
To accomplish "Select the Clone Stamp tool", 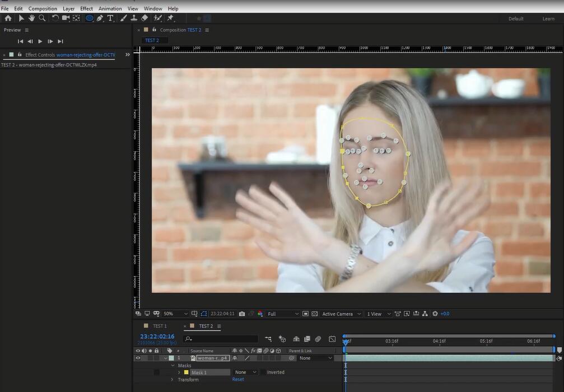I will [x=134, y=18].
